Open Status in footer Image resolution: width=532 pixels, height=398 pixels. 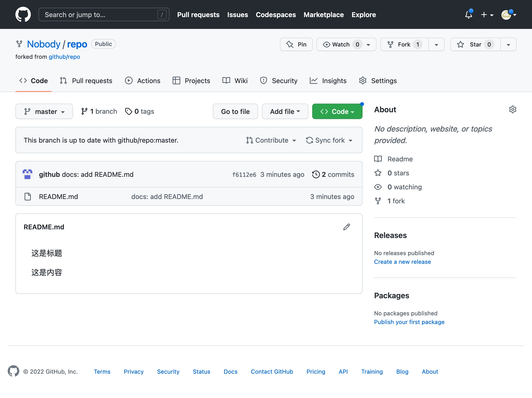coord(201,372)
